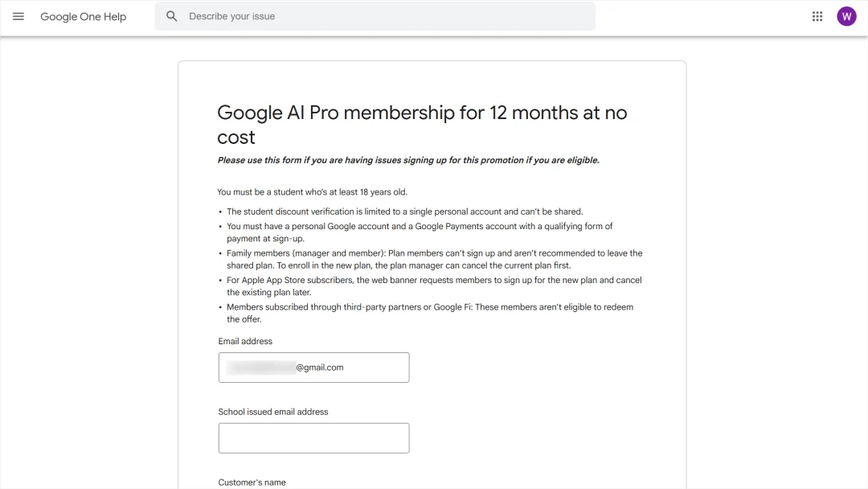Click the '@gmail.com' text in email field
The image size is (868, 489).
pos(320,368)
